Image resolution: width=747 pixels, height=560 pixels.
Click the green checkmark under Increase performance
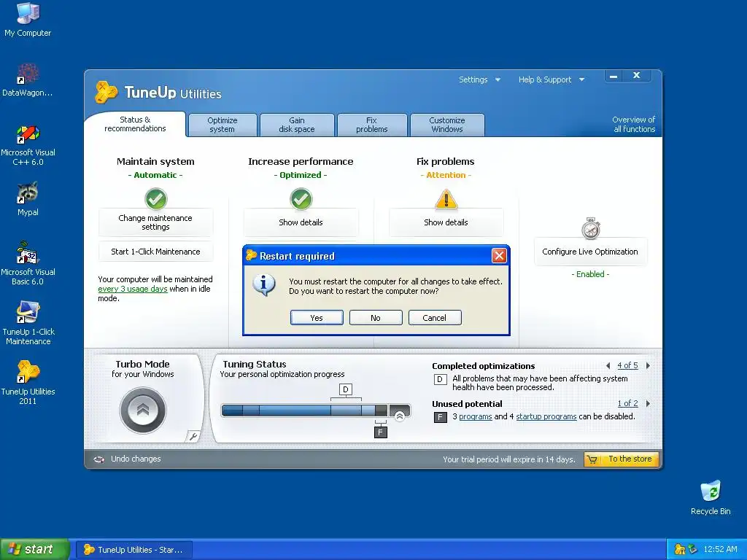pyautogui.click(x=301, y=199)
